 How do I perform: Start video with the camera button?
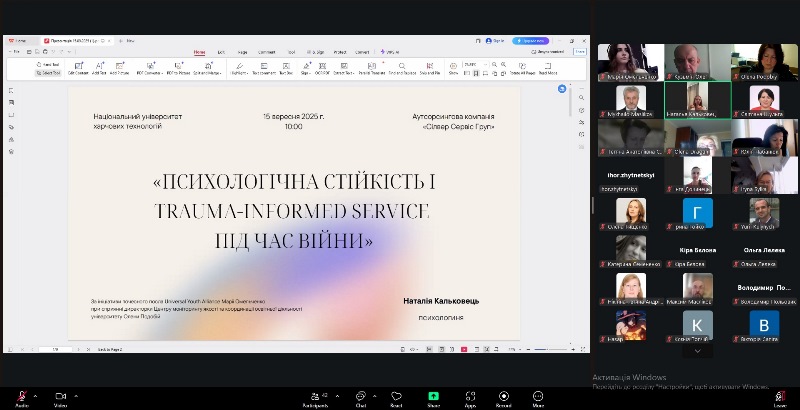60,397
